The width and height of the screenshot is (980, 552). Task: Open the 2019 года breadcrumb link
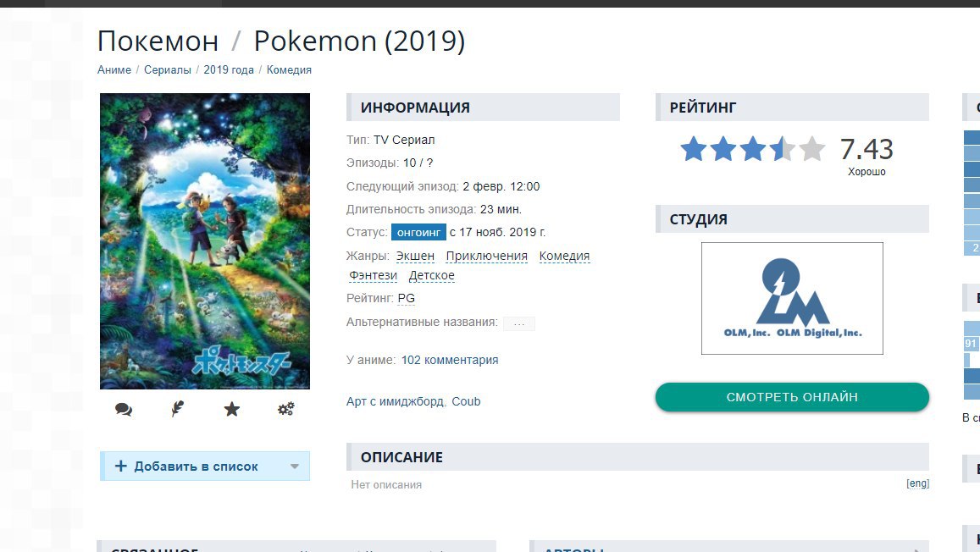pos(229,70)
